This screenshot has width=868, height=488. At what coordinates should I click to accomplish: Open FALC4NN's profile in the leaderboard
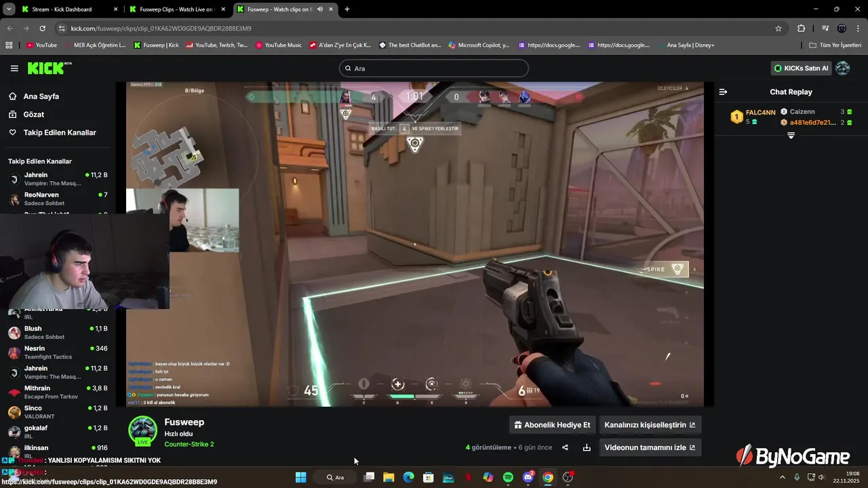tap(760, 113)
